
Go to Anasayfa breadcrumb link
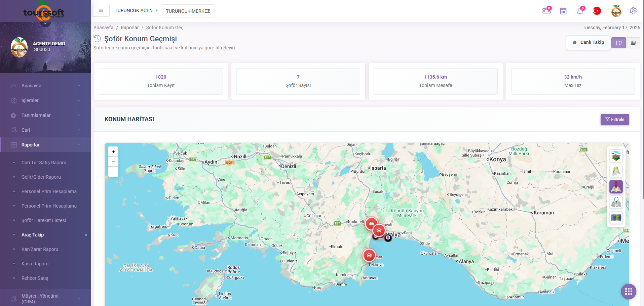click(103, 28)
